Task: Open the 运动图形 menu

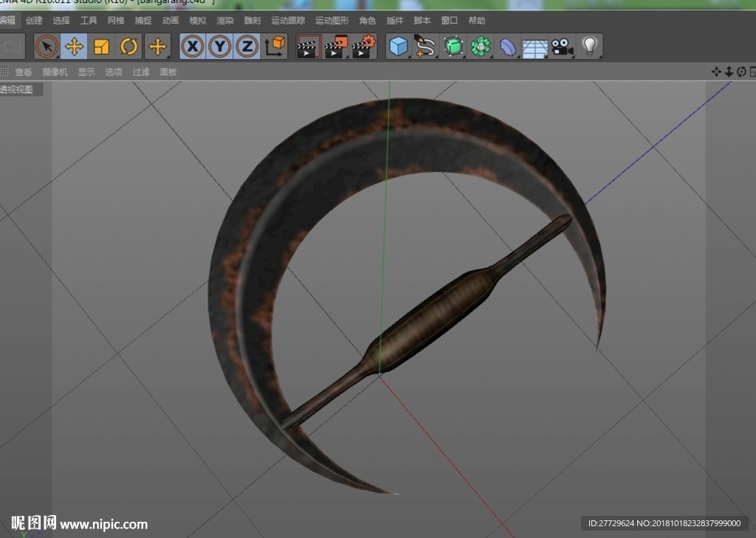Action: (x=331, y=20)
